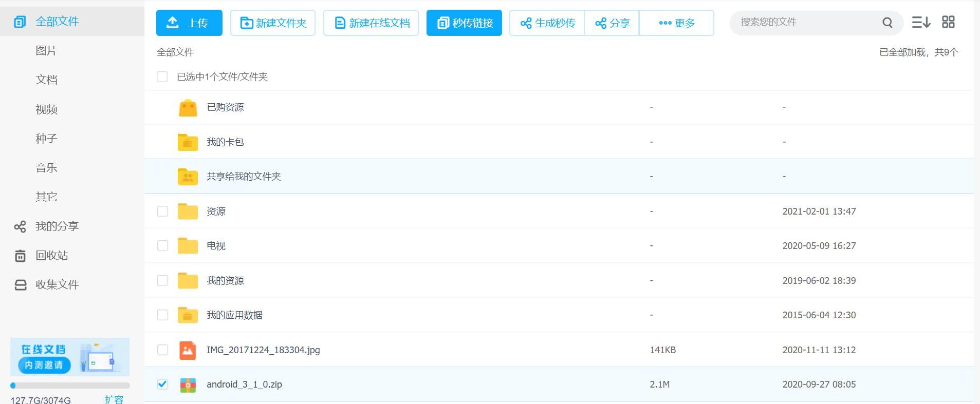
Task: Open the 分享 button options
Action: [612, 23]
